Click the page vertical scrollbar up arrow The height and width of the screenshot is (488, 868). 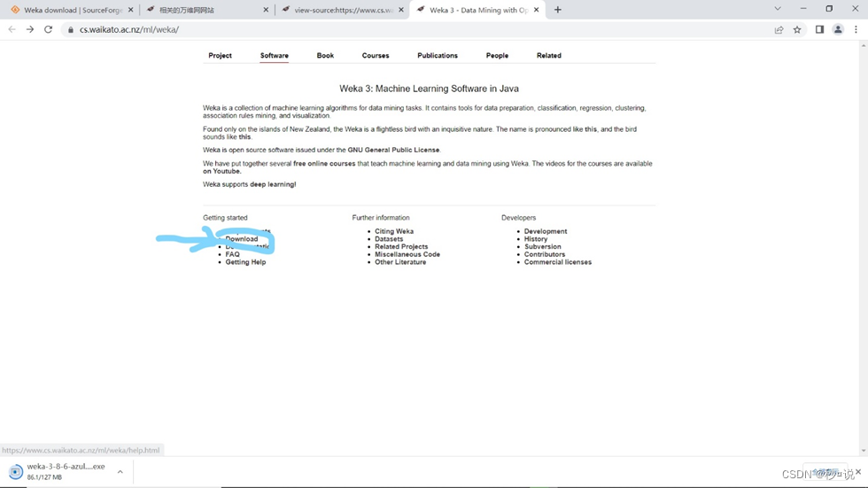pos(864,45)
